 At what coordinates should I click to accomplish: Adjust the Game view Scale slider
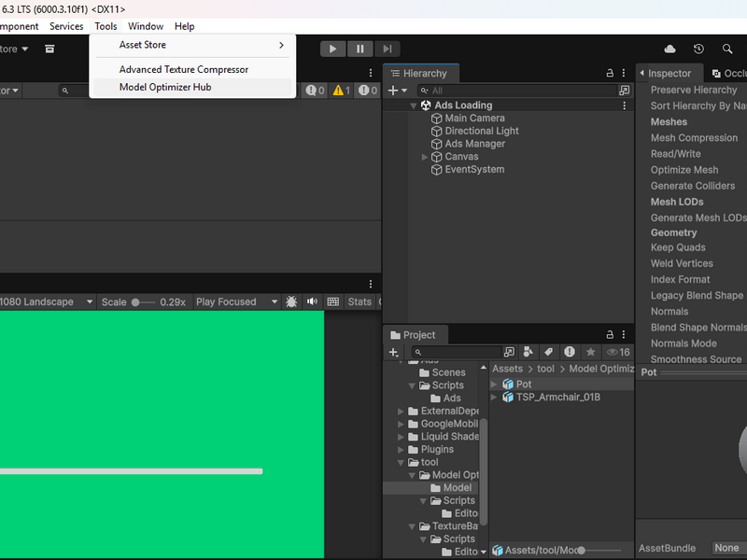[x=143, y=301]
